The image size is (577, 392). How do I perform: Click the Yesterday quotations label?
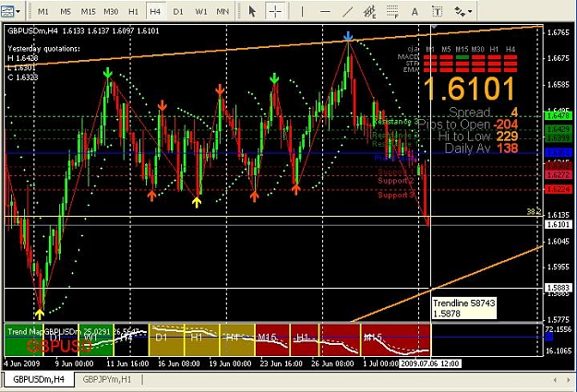coord(43,49)
